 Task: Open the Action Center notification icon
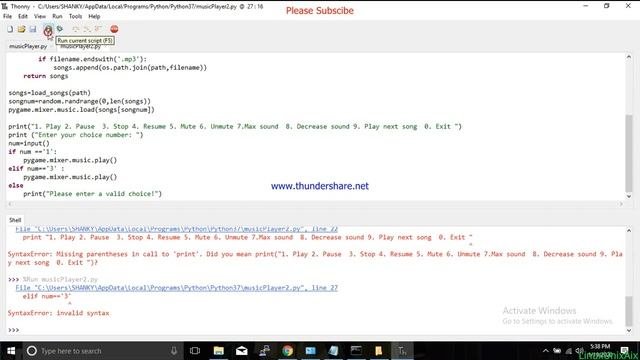click(624, 351)
